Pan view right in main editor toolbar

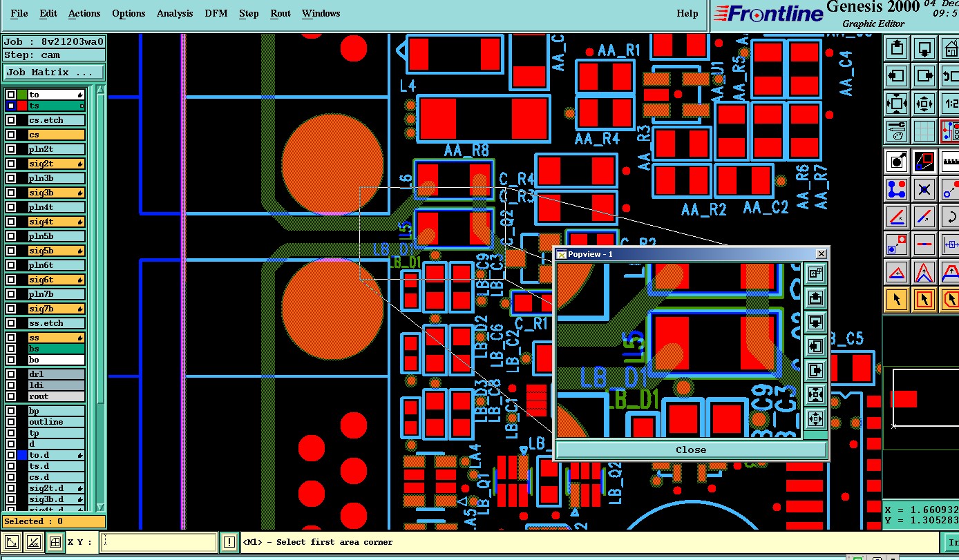(924, 75)
